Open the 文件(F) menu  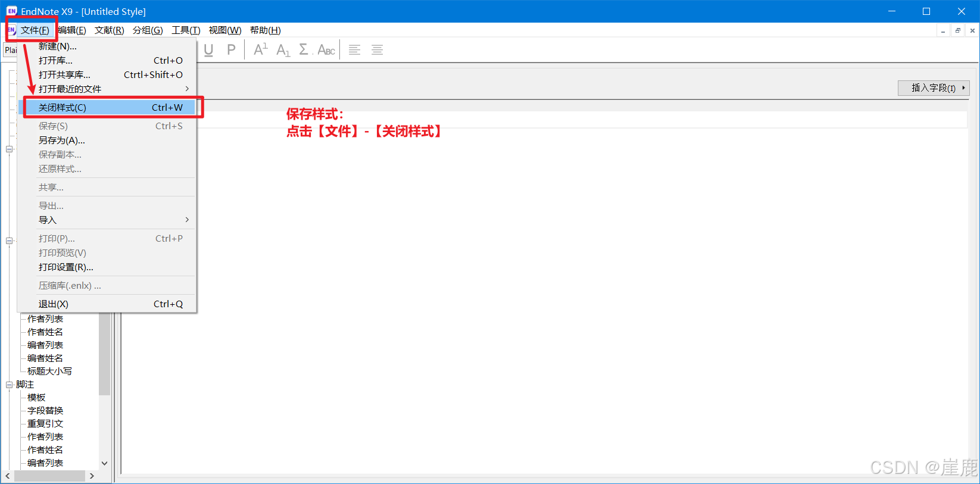tap(35, 30)
